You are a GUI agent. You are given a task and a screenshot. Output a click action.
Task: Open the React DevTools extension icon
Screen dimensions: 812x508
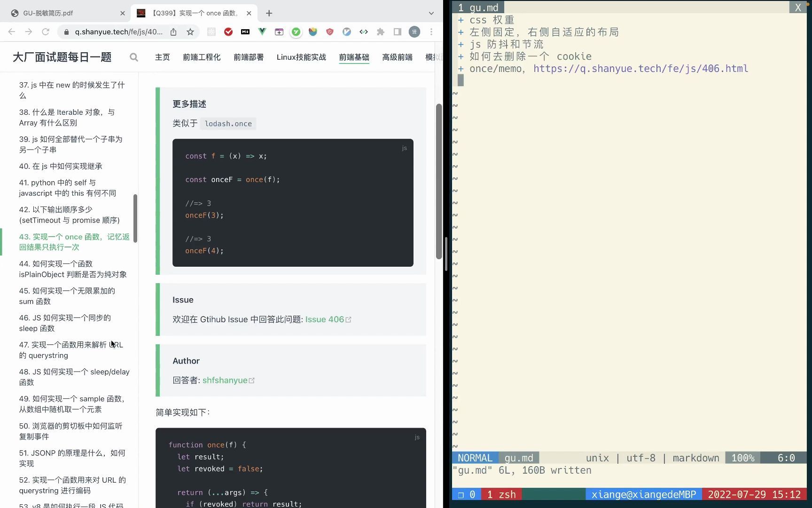[x=211, y=32]
